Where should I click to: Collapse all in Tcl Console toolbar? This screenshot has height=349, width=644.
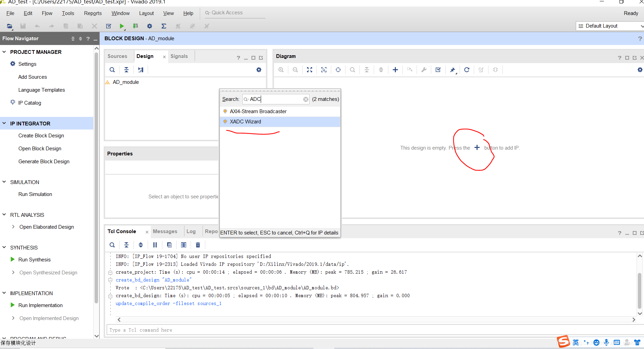[x=126, y=245]
